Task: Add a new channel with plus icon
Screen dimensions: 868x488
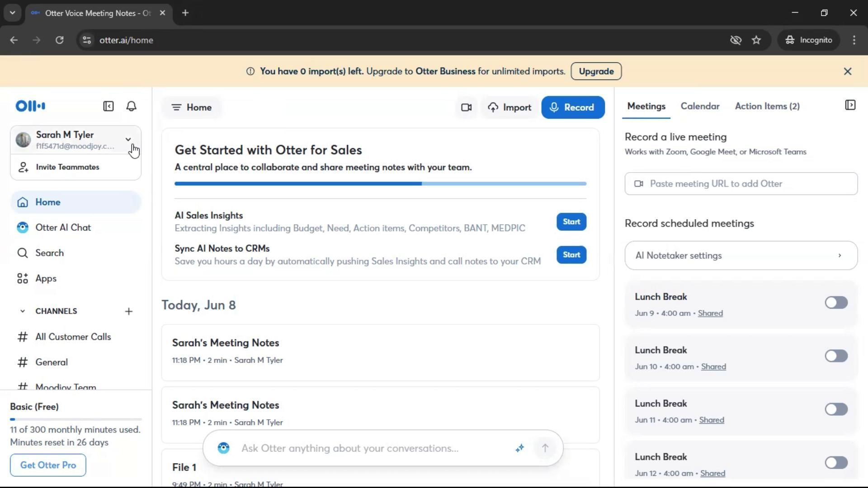Action: coord(129,311)
